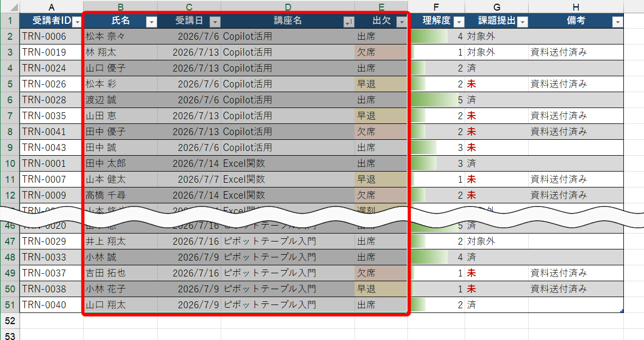This screenshot has width=644, height=340.
Task: Click red 未 in TRN-0026 row
Action: pos(471,84)
